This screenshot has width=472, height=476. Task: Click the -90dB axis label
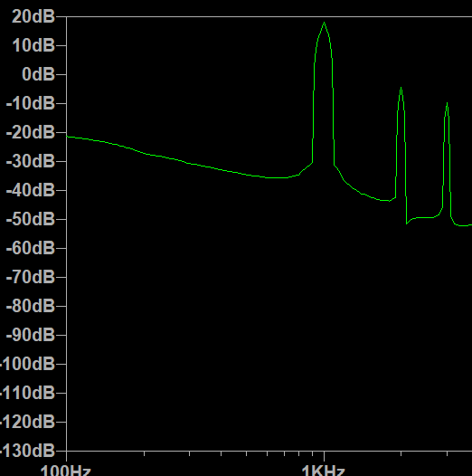pos(31,335)
